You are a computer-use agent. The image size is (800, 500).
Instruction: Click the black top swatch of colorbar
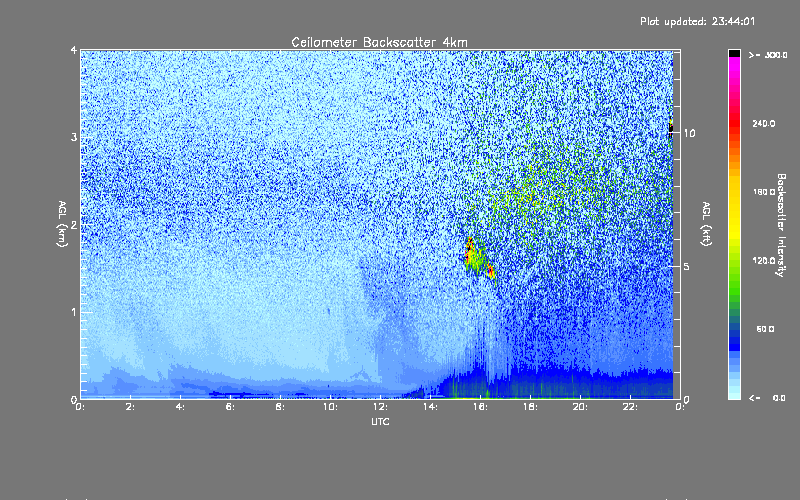734,53
